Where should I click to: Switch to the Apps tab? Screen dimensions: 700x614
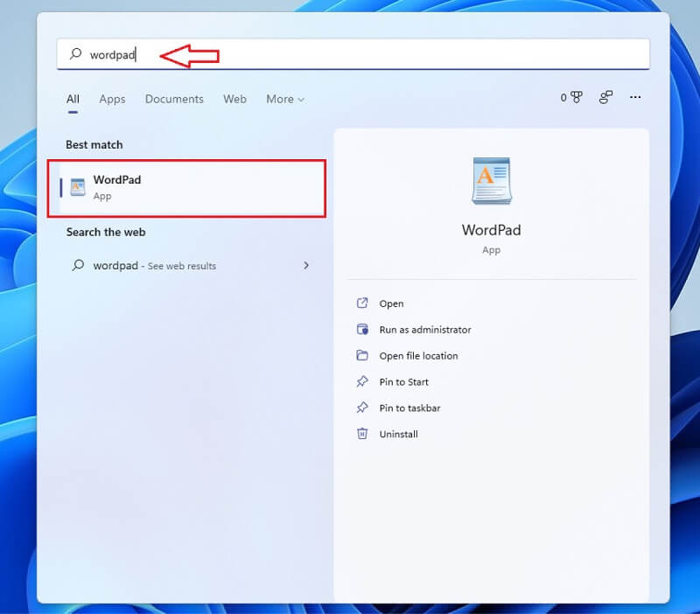click(x=112, y=99)
